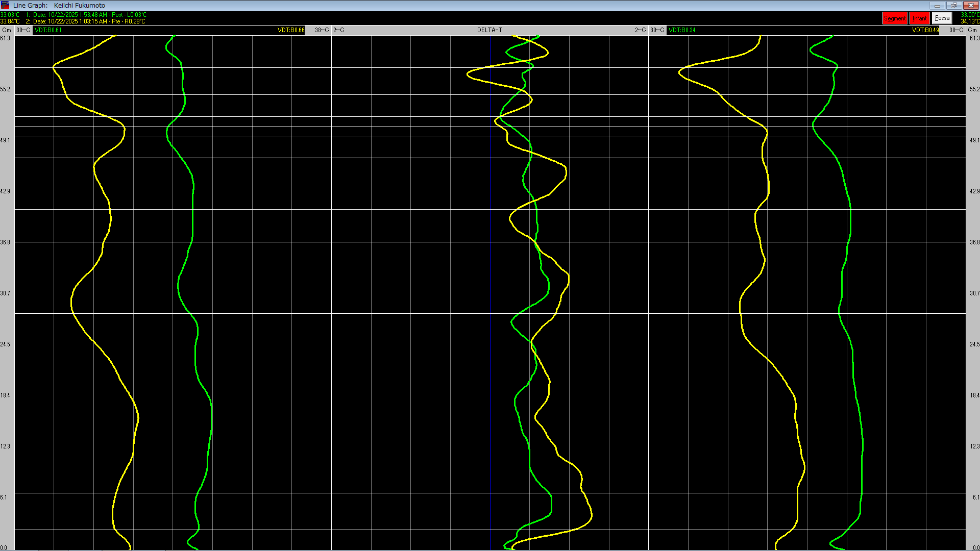Click the red Segment button

(895, 18)
